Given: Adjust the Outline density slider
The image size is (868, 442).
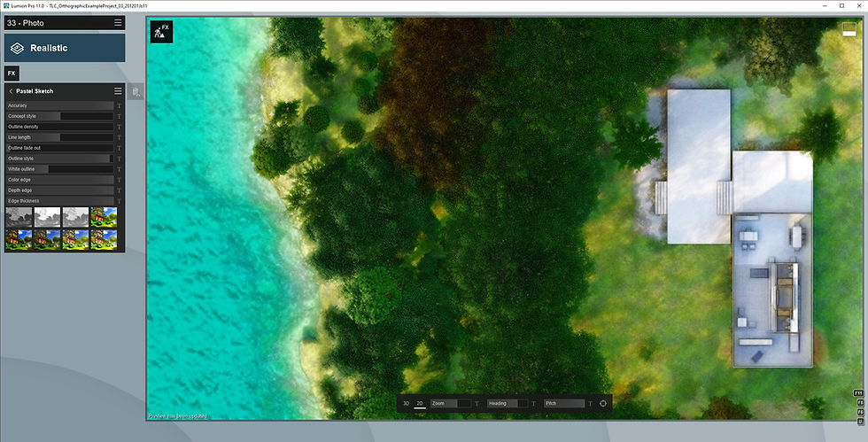Looking at the screenshot, I should [60, 127].
